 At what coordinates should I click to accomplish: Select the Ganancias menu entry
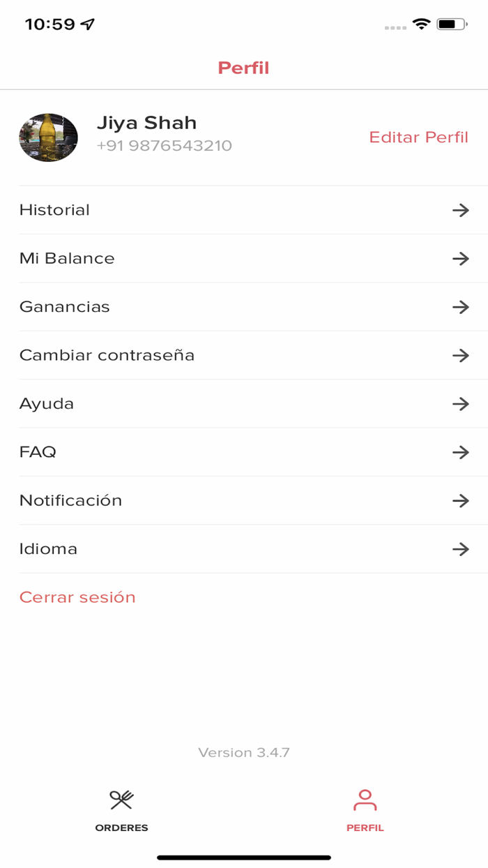click(65, 307)
